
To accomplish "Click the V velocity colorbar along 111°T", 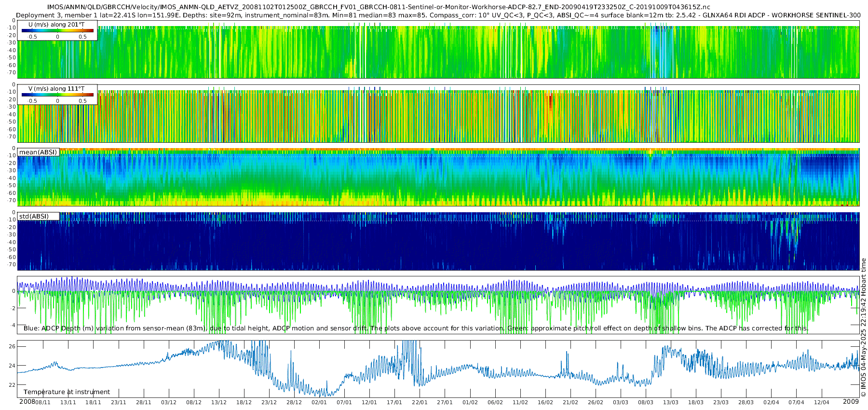I will click(57, 95).
